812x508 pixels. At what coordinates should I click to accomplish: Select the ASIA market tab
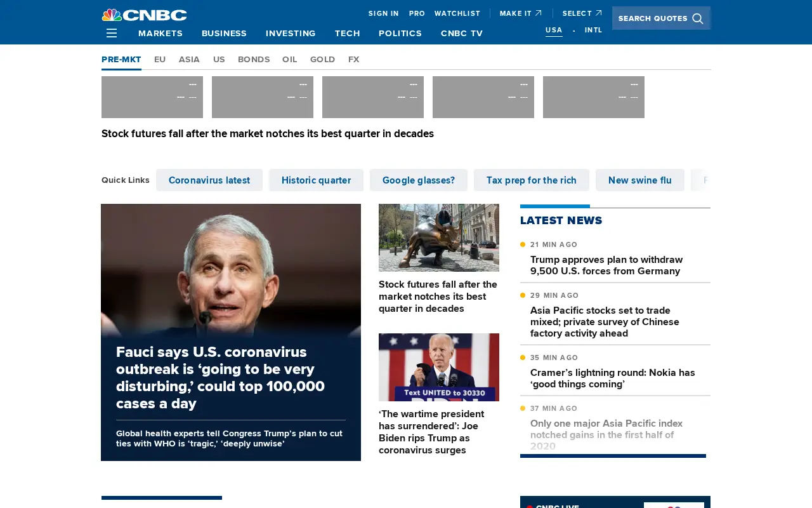[x=189, y=60]
